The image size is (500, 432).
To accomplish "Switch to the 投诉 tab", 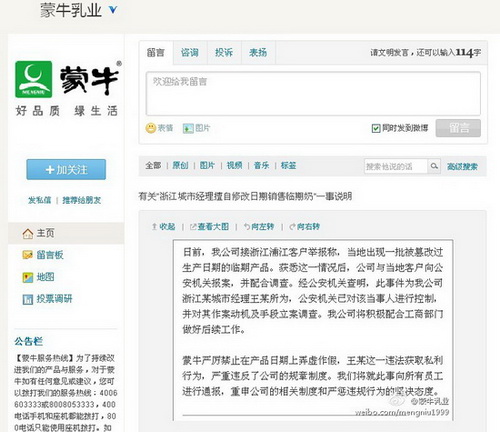I will pyautogui.click(x=224, y=52).
